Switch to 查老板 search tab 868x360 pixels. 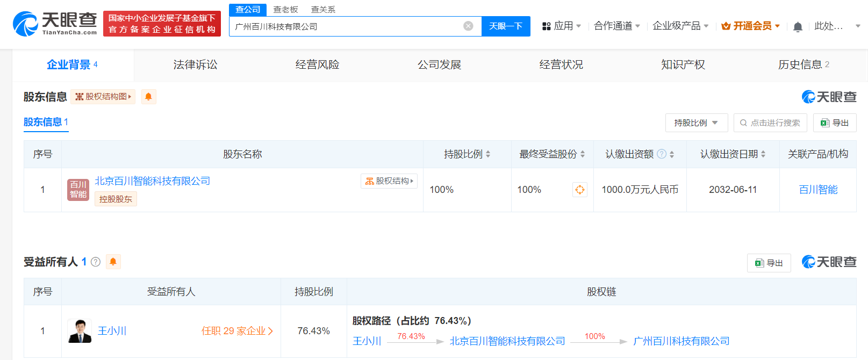[285, 10]
